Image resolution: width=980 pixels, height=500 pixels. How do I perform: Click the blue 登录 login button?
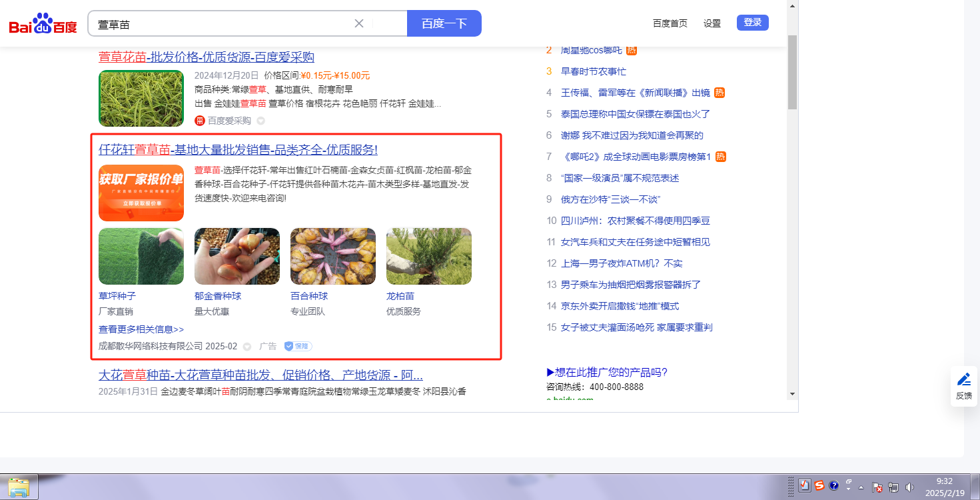point(752,23)
